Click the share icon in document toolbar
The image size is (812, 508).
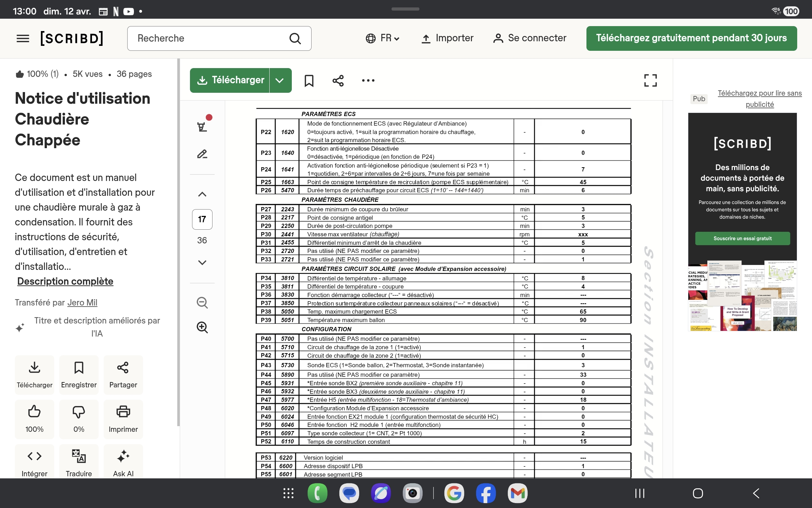coord(338,80)
